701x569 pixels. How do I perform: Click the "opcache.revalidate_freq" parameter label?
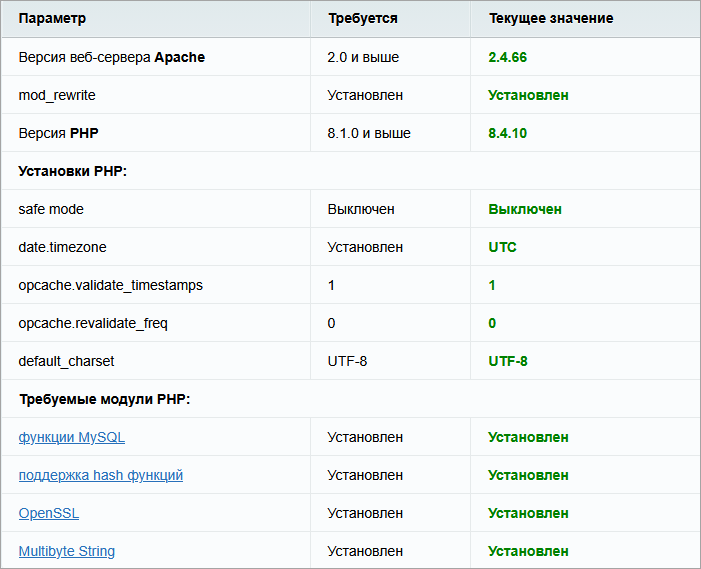pos(93,323)
